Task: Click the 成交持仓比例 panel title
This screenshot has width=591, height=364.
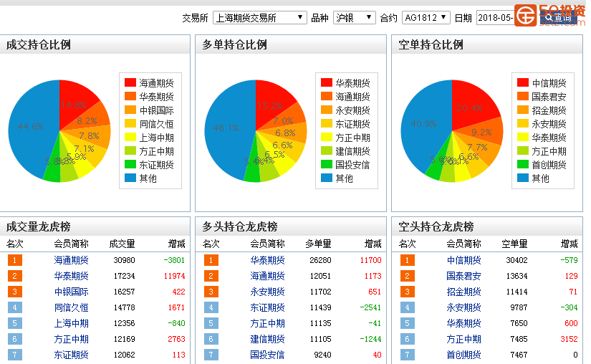Action: tap(39, 45)
